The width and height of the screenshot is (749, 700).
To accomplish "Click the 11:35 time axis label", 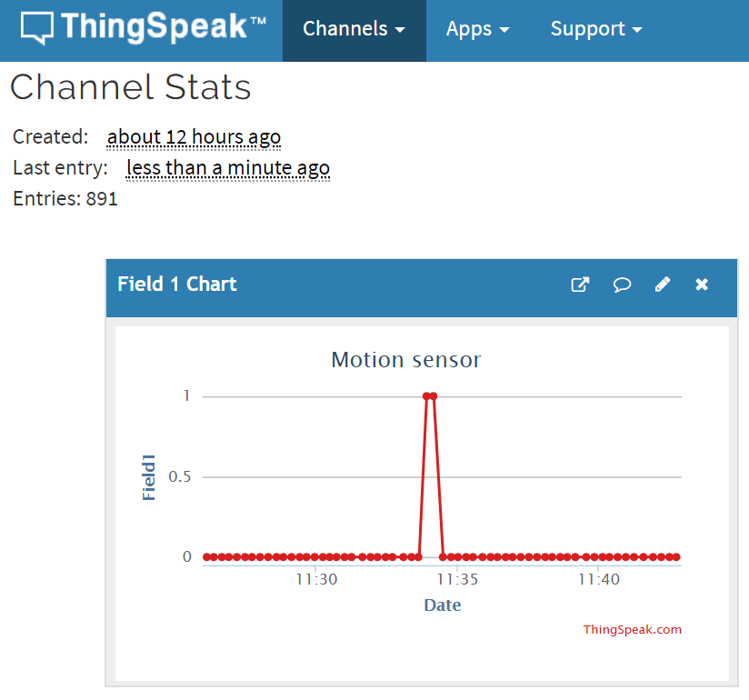I will pos(457,580).
